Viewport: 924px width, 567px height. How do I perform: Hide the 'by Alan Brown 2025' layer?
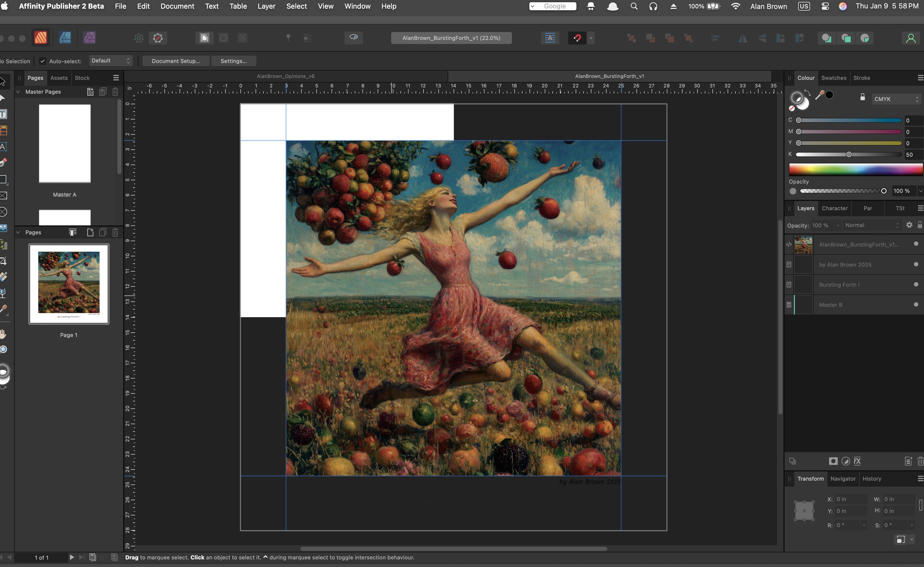[916, 264]
